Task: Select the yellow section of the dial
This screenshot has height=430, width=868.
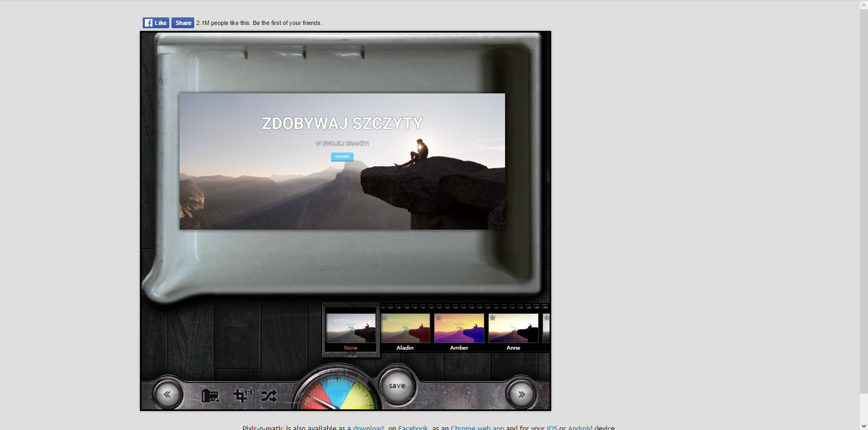Action: tap(360, 396)
